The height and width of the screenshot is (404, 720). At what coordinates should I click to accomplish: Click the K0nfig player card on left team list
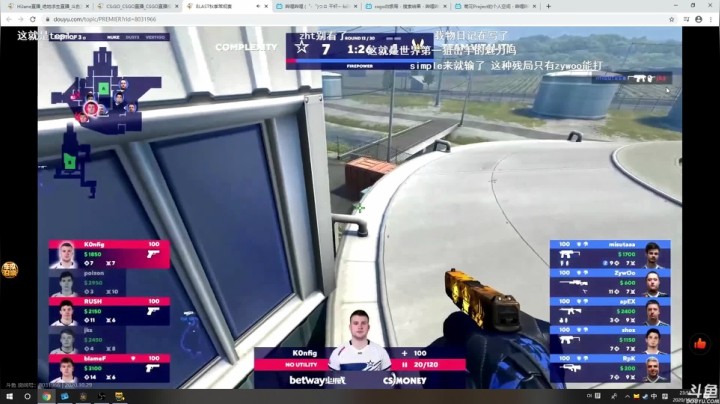(x=109, y=254)
